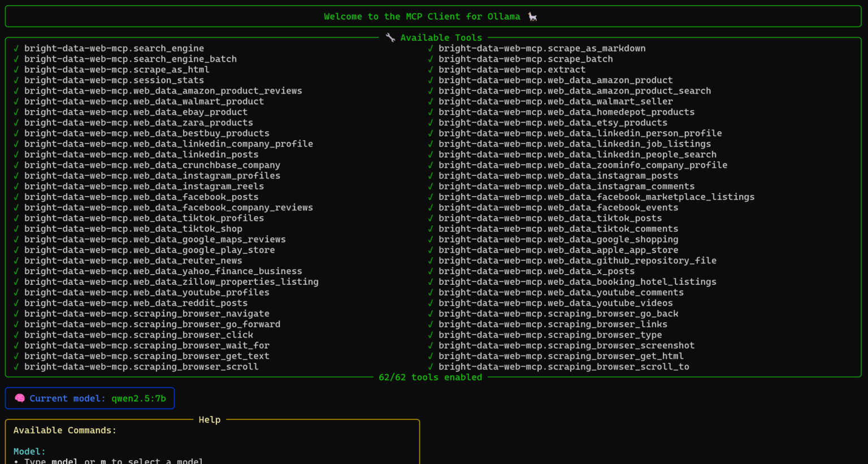The height and width of the screenshot is (464, 868).
Task: Click the llama icon in the welcome banner
Action: point(532,16)
